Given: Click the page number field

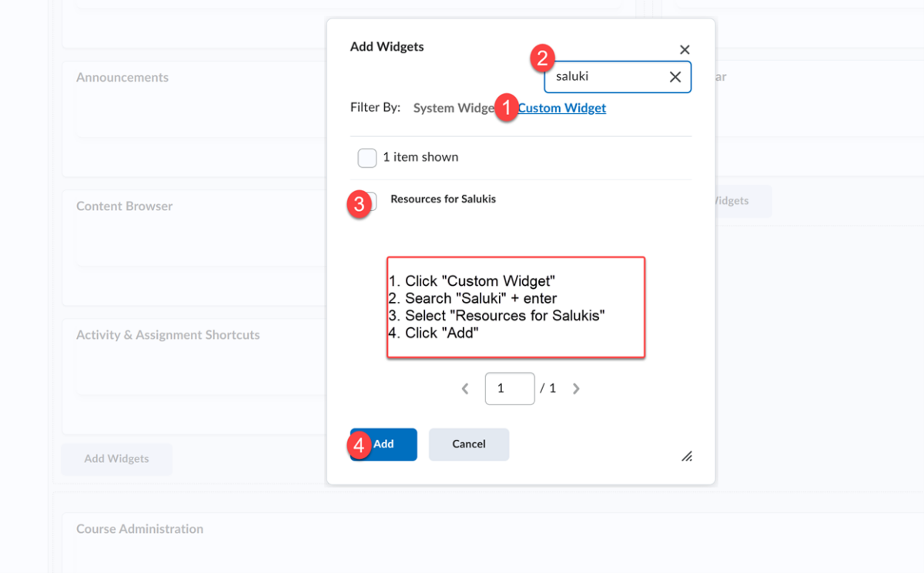Looking at the screenshot, I should point(509,388).
